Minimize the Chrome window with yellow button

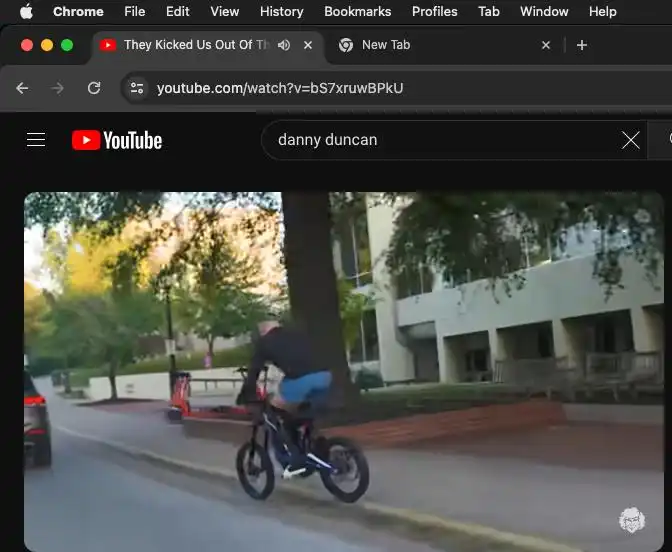[47, 45]
